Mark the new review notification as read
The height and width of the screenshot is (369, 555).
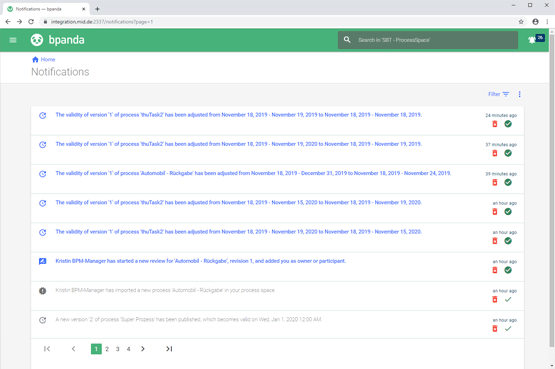[508, 270]
